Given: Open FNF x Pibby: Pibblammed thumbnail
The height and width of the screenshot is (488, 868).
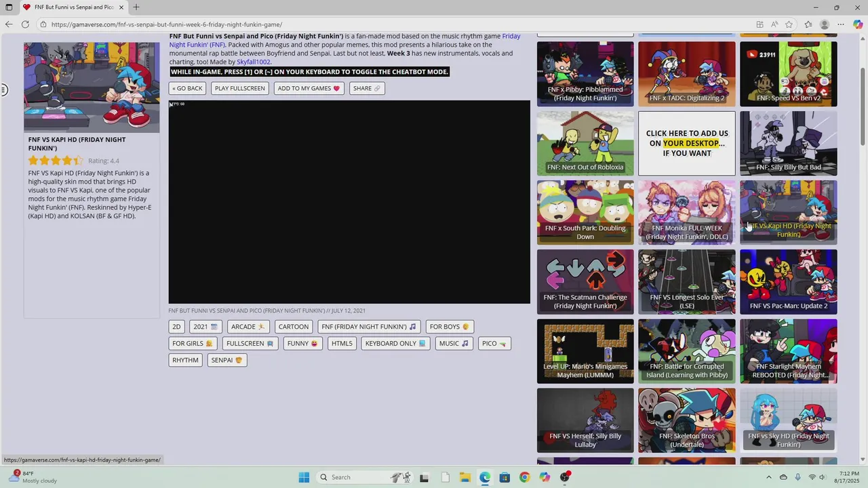Looking at the screenshot, I should [585, 74].
